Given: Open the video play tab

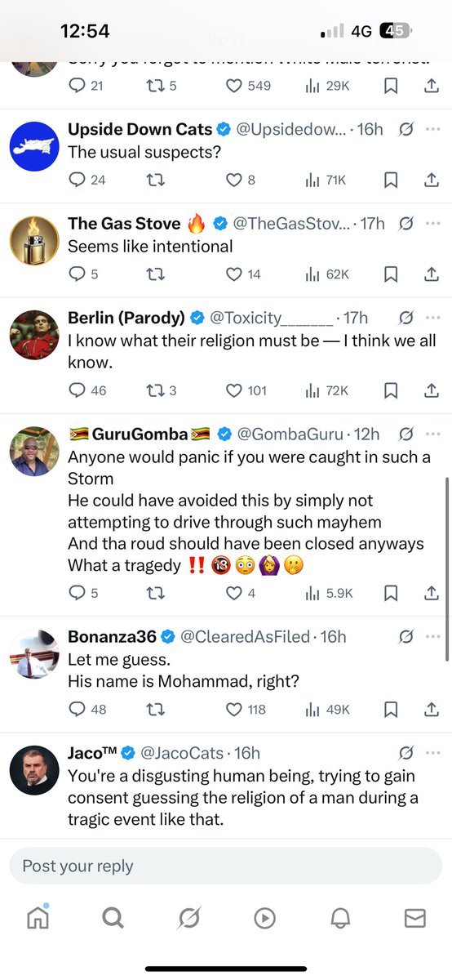Looking at the screenshot, I should (264, 918).
